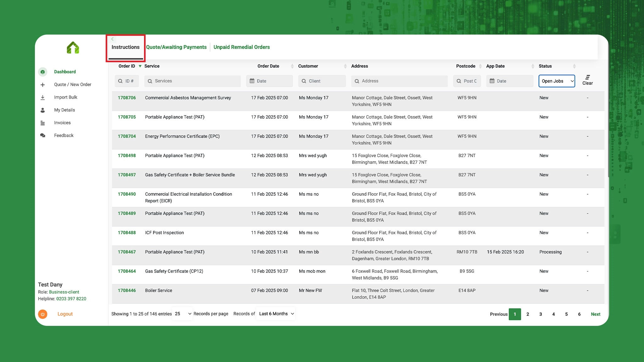Click the Logout link
This screenshot has height=362, width=644.
[65, 314]
